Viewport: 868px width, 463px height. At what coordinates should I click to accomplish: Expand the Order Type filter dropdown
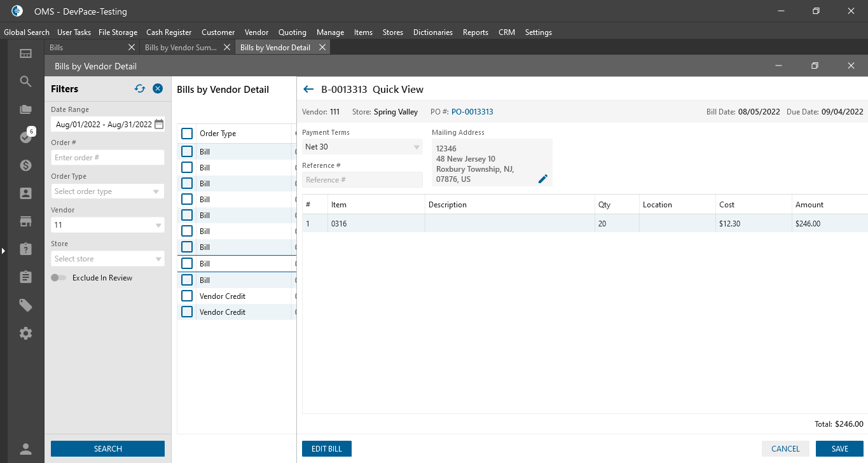(107, 191)
